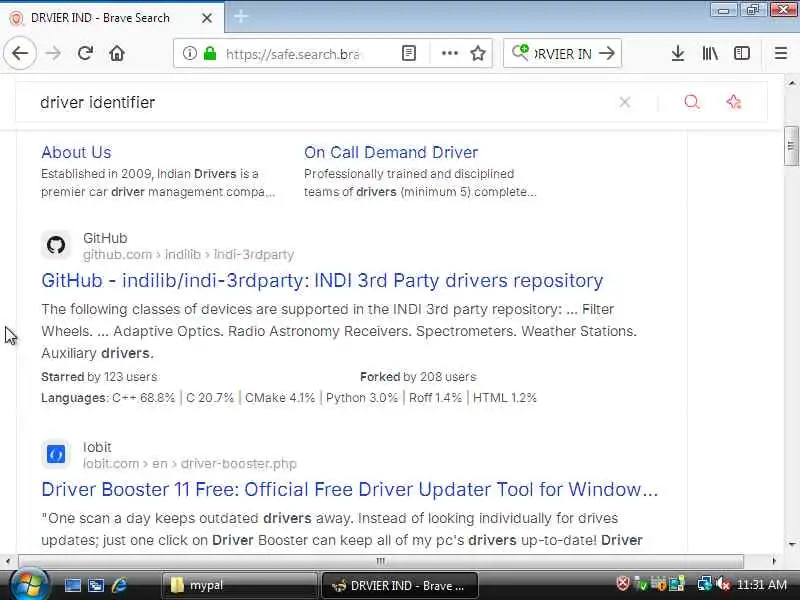
Task: Show site information icon in address bar
Action: [x=189, y=53]
